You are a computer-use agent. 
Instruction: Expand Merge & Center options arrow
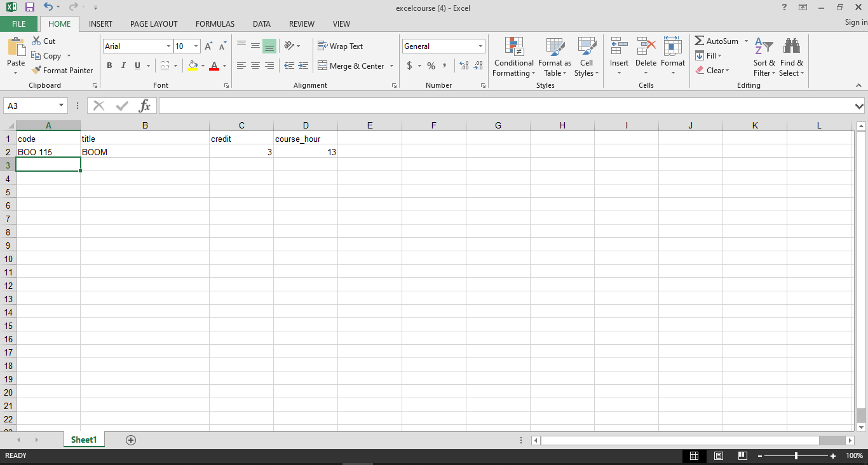tap(391, 66)
